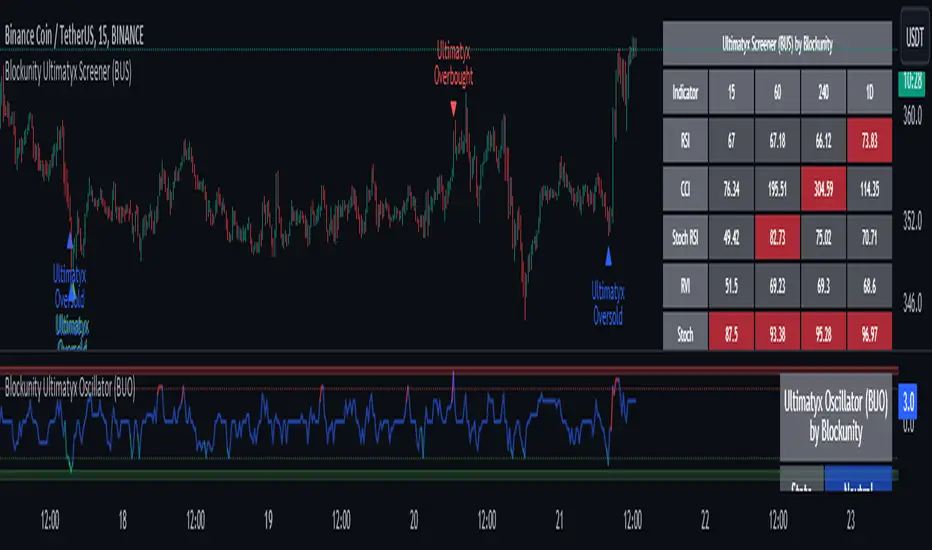Click the CCI value 76.34
Screen dimensions: 932x550
[x=731, y=189]
